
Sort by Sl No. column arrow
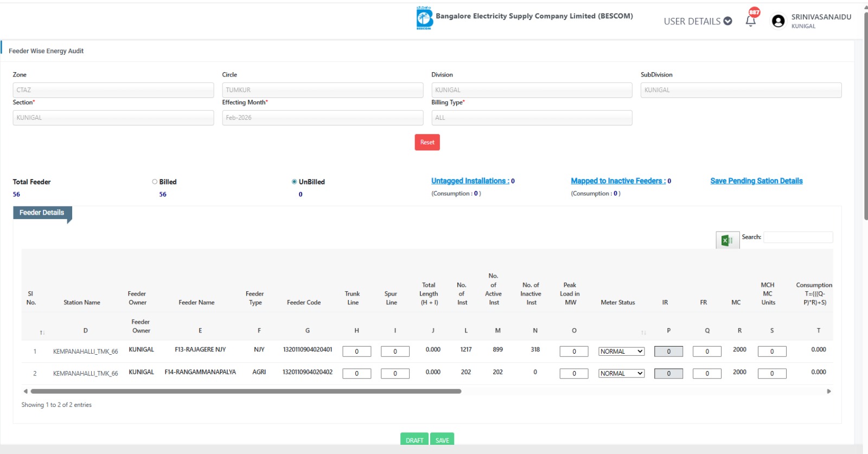(x=42, y=332)
